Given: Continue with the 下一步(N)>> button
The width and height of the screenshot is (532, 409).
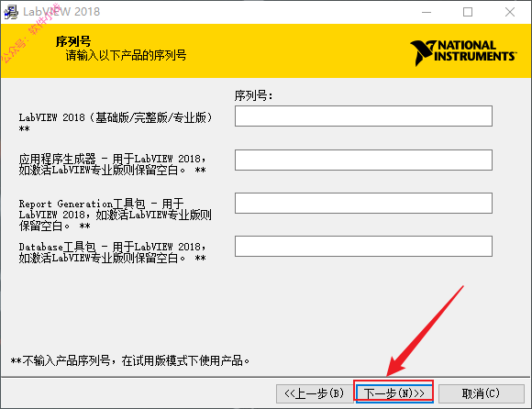Looking at the screenshot, I should (x=393, y=393).
